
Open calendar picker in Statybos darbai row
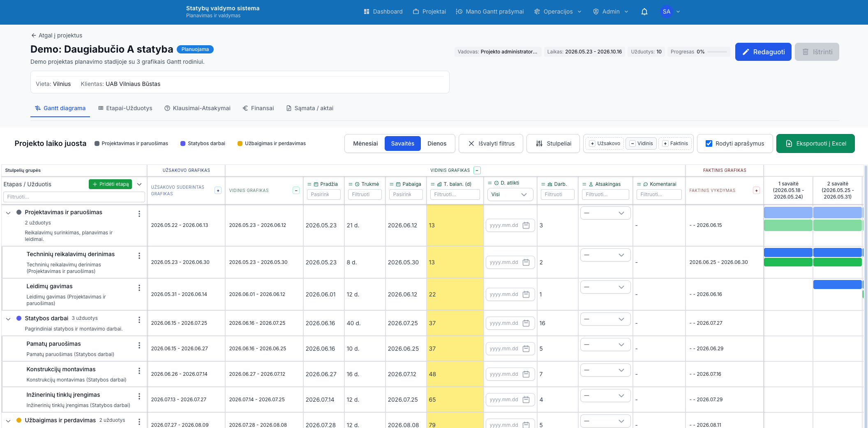[526, 323]
